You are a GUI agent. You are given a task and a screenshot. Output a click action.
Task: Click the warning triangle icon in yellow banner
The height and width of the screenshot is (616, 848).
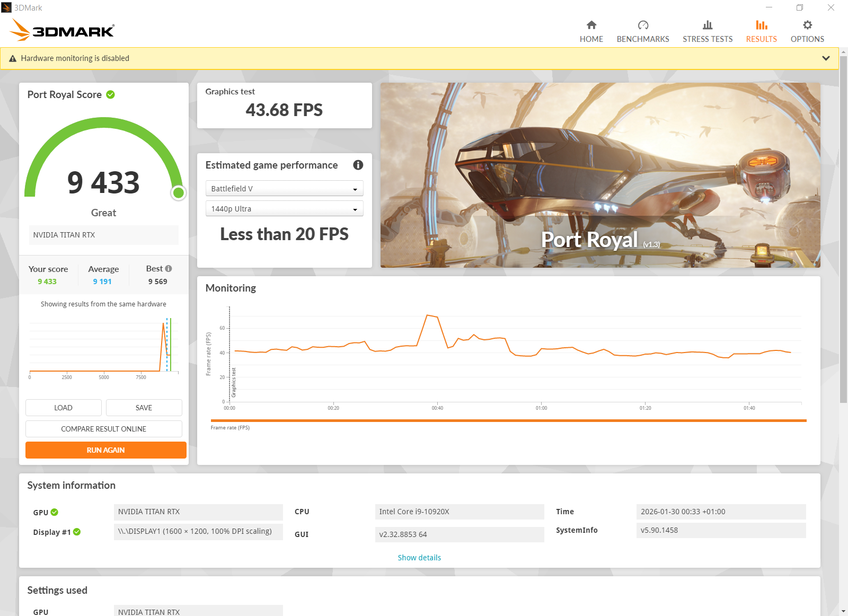coord(13,58)
